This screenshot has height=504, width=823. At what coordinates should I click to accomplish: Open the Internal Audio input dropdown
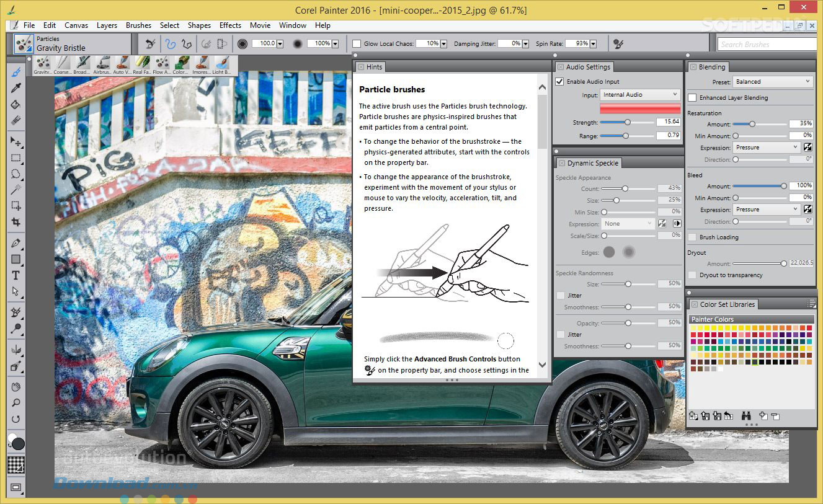[x=640, y=94]
